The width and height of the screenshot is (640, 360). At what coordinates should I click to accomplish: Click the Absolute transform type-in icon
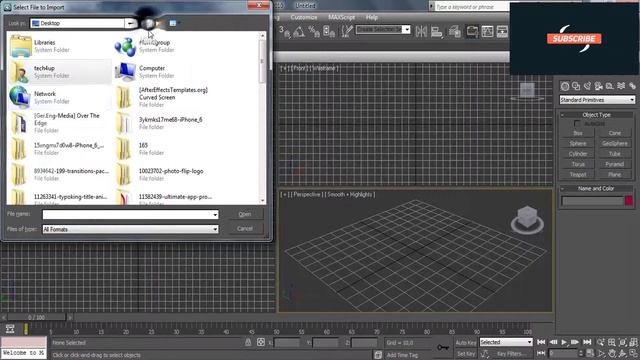(261, 342)
